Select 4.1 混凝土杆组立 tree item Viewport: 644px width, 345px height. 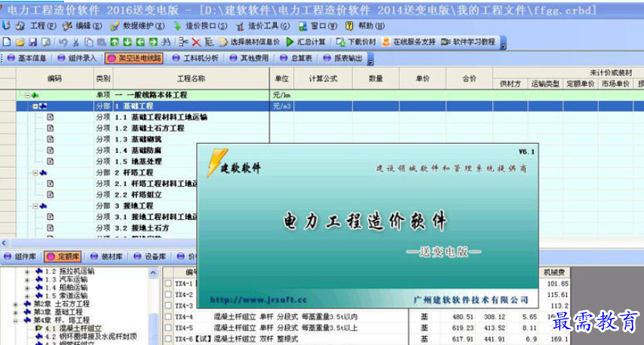click(x=73, y=328)
